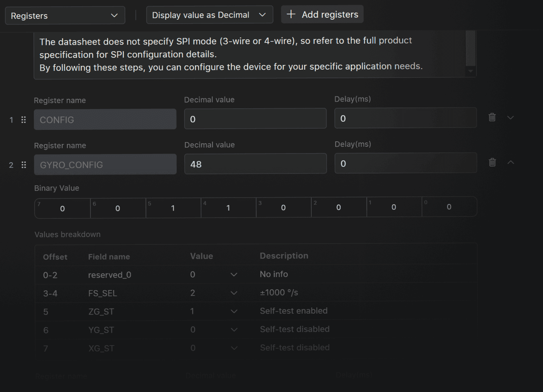The height and width of the screenshot is (392, 543).
Task: Toggle bit 1 of the binary value
Action: pyautogui.click(x=394, y=207)
